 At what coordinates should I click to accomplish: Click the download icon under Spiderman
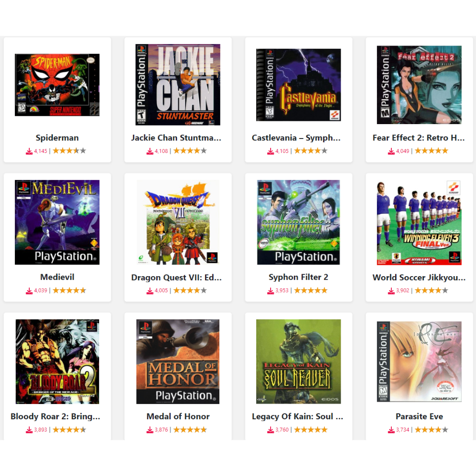pyautogui.click(x=29, y=151)
